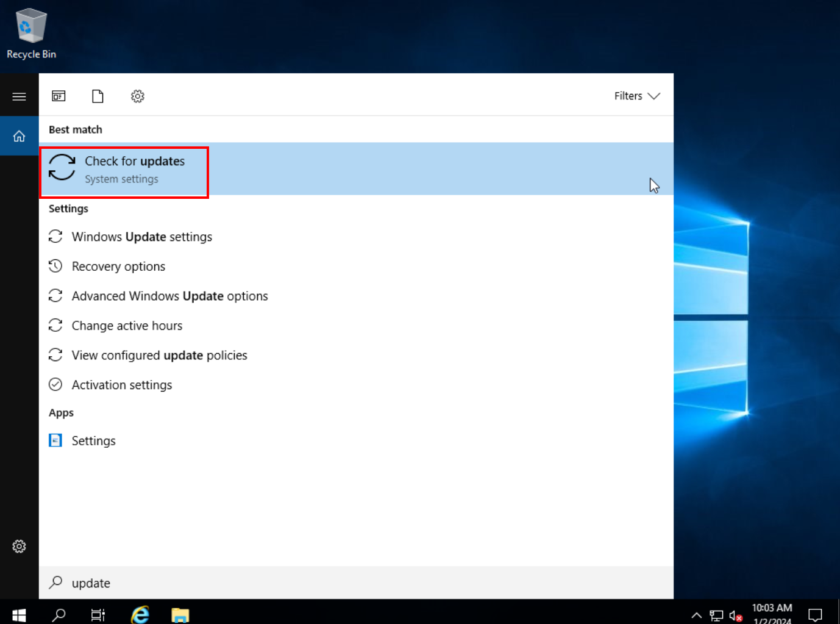Viewport: 840px width, 624px height.
Task: Open the sidebar settings gear
Action: (19, 547)
